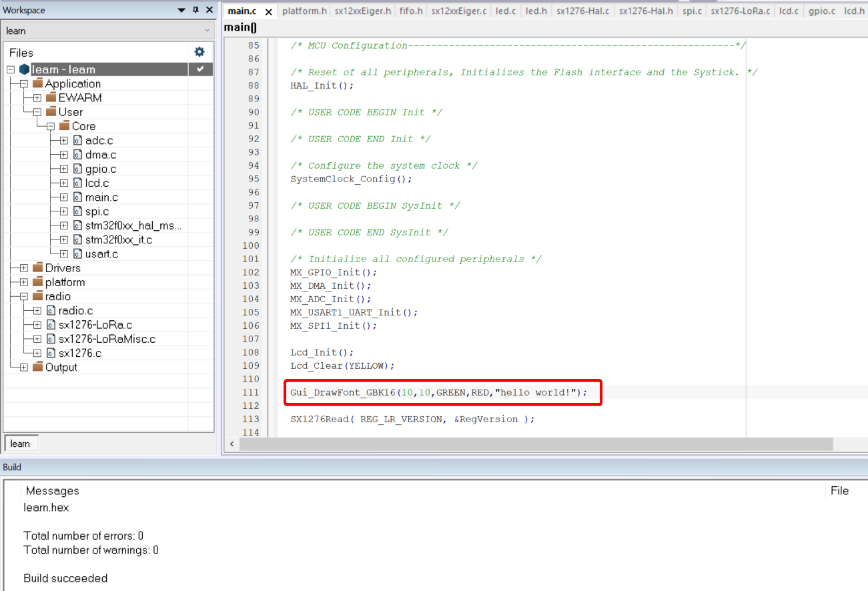
Task: Switch to the platform.h tab
Action: click(304, 11)
